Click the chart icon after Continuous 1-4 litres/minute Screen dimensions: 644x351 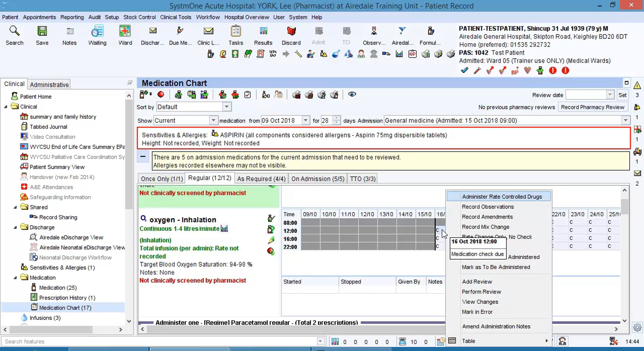(224, 229)
